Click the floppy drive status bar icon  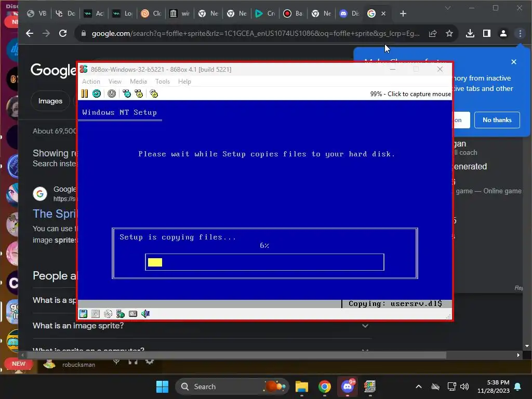83,314
